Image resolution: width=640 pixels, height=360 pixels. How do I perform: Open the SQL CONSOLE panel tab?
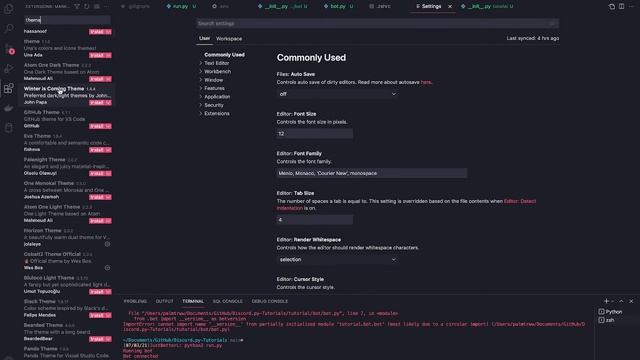[227, 301]
